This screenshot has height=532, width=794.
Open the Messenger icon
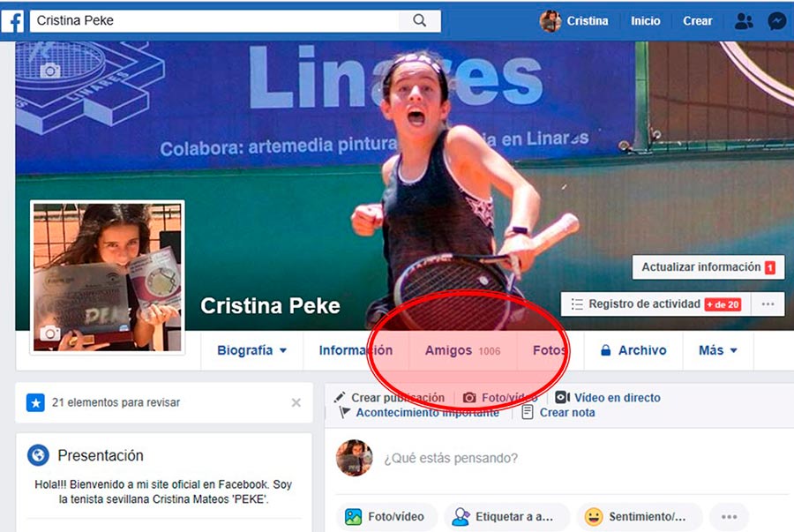776,21
